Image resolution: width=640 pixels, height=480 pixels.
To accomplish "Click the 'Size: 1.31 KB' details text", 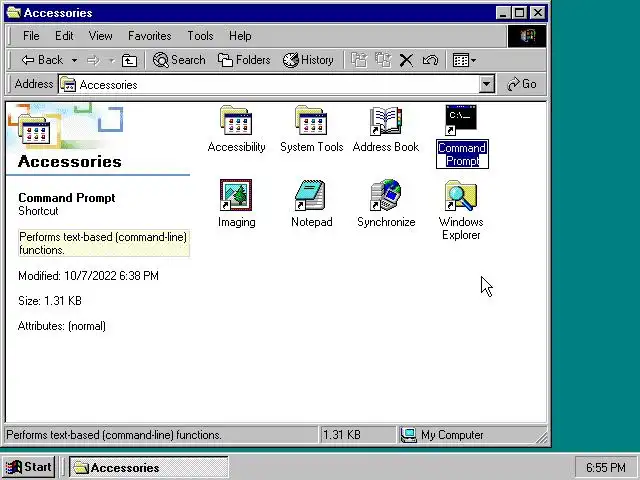I will pos(50,301).
